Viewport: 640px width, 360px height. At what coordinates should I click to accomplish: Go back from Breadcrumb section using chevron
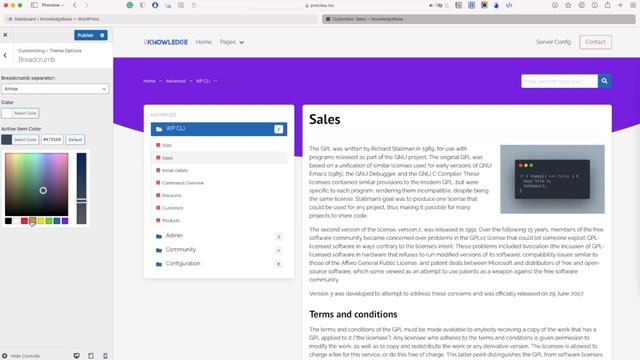click(x=5, y=55)
